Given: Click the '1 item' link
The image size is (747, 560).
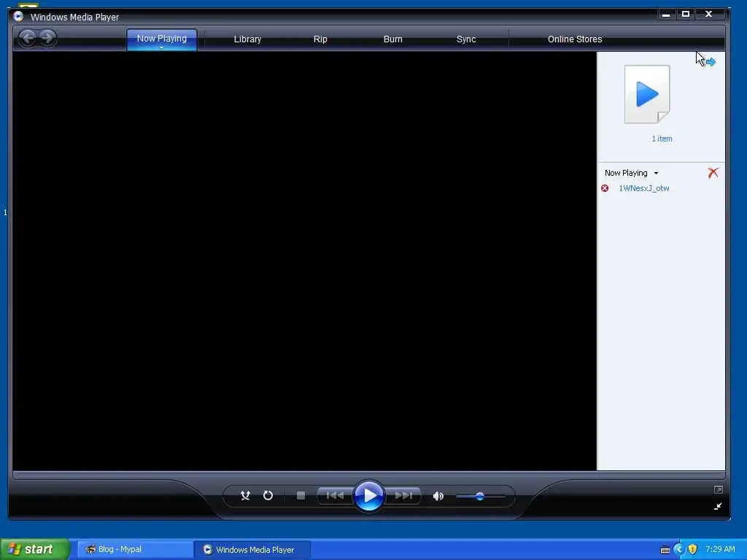Looking at the screenshot, I should [662, 139].
